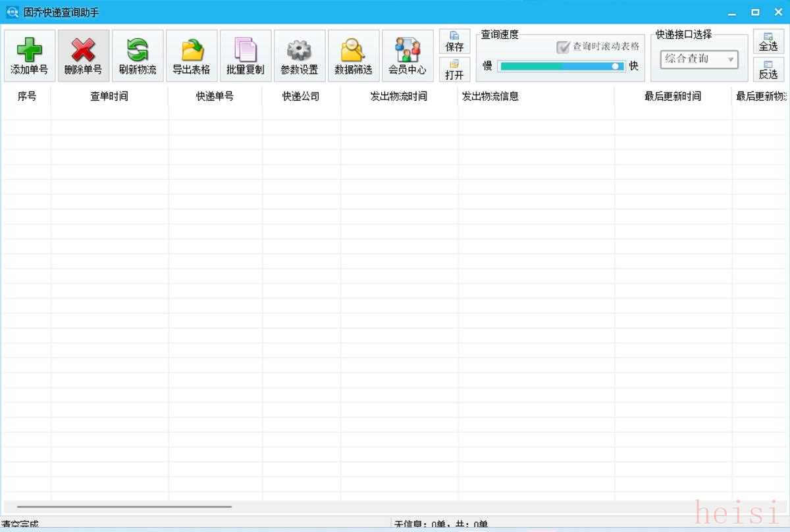
Task: Toggle 查询时滚动表格 checkbox
Action: coord(563,47)
